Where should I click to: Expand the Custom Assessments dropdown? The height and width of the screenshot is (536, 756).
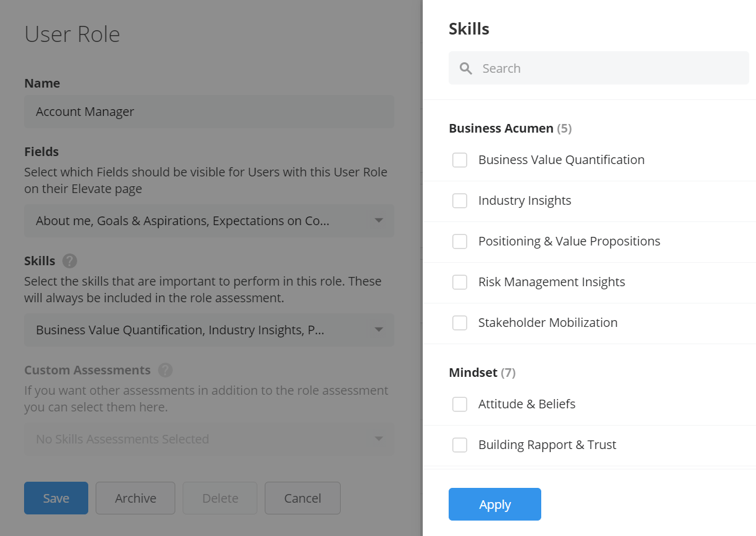tap(209, 439)
